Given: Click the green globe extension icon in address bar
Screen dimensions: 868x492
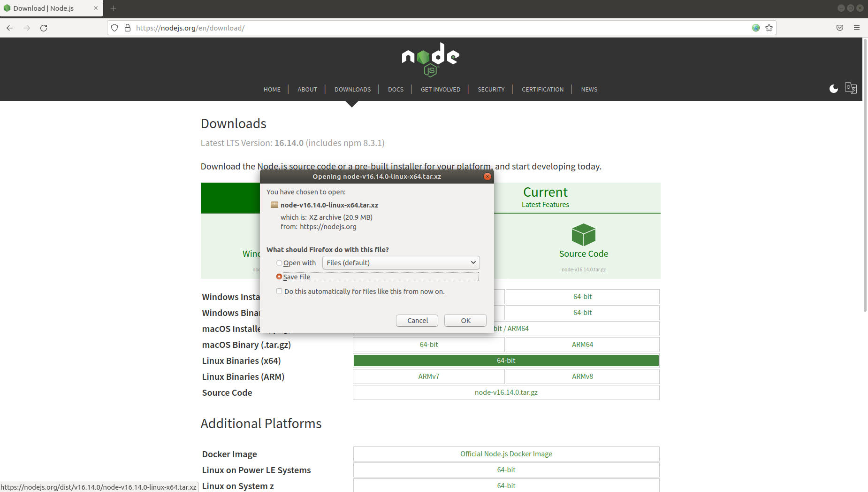Looking at the screenshot, I should 756,28.
